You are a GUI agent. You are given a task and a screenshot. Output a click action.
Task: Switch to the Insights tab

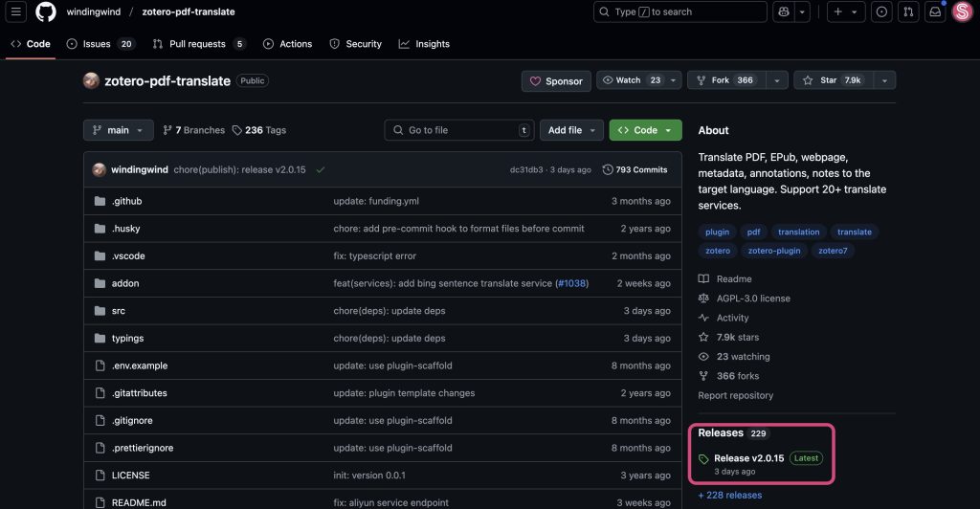[x=424, y=44]
